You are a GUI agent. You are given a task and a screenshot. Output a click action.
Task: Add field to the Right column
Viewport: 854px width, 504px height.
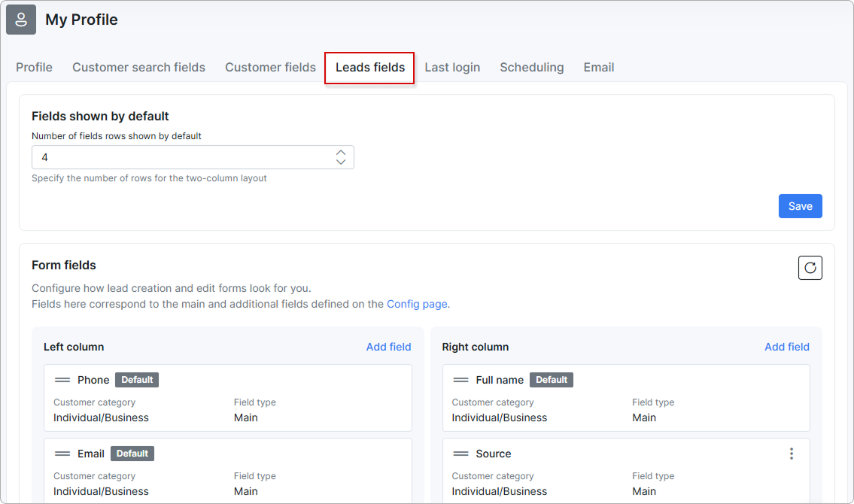[x=786, y=347]
